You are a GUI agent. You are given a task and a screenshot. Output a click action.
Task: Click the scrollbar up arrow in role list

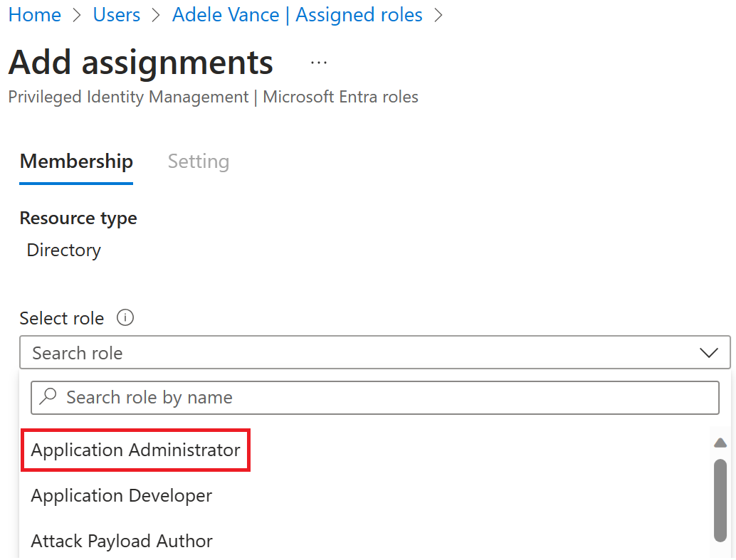(x=720, y=442)
